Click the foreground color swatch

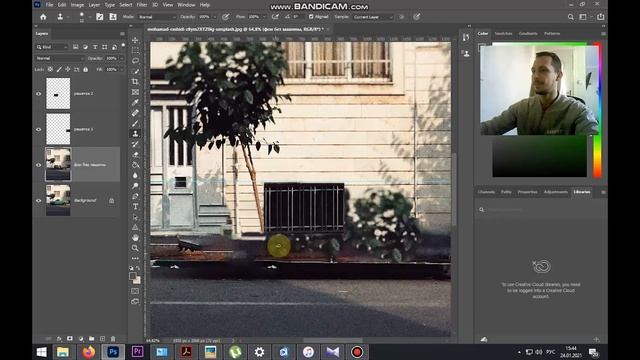132,276
